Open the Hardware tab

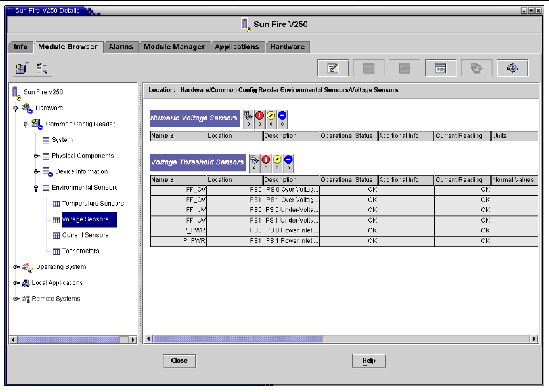(x=287, y=47)
